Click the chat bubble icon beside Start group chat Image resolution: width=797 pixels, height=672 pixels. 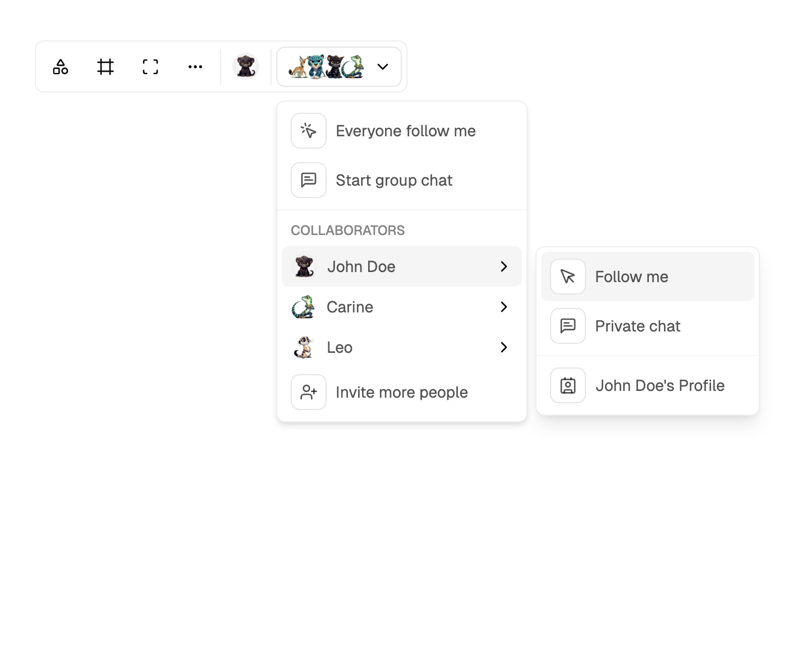pos(308,180)
